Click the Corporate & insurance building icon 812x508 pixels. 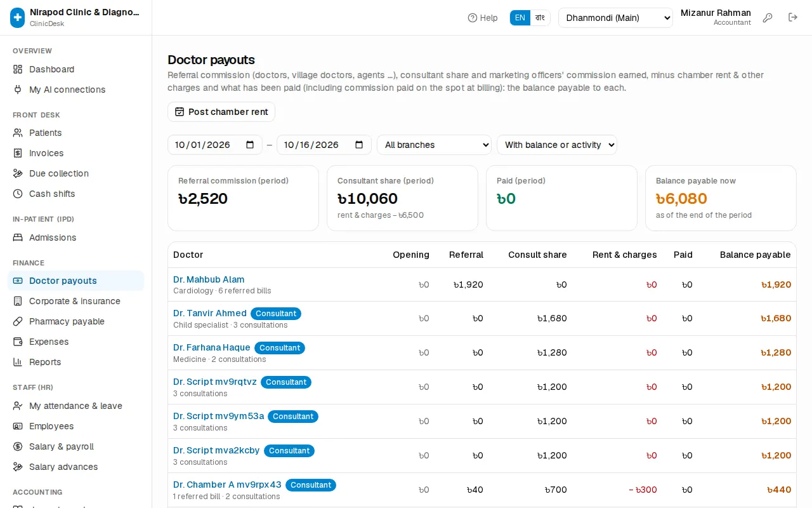(18, 301)
